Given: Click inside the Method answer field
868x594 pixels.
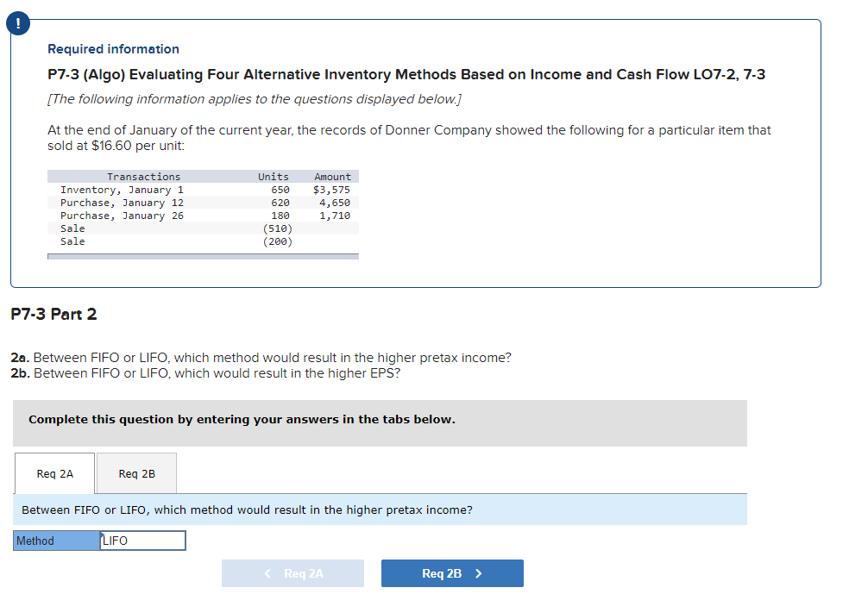Looking at the screenshot, I should pyautogui.click(x=142, y=540).
